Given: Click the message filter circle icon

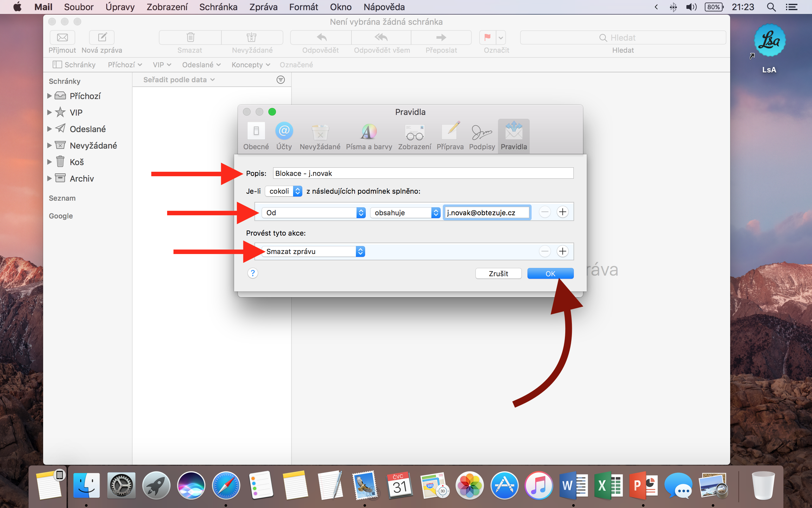Looking at the screenshot, I should click(280, 80).
